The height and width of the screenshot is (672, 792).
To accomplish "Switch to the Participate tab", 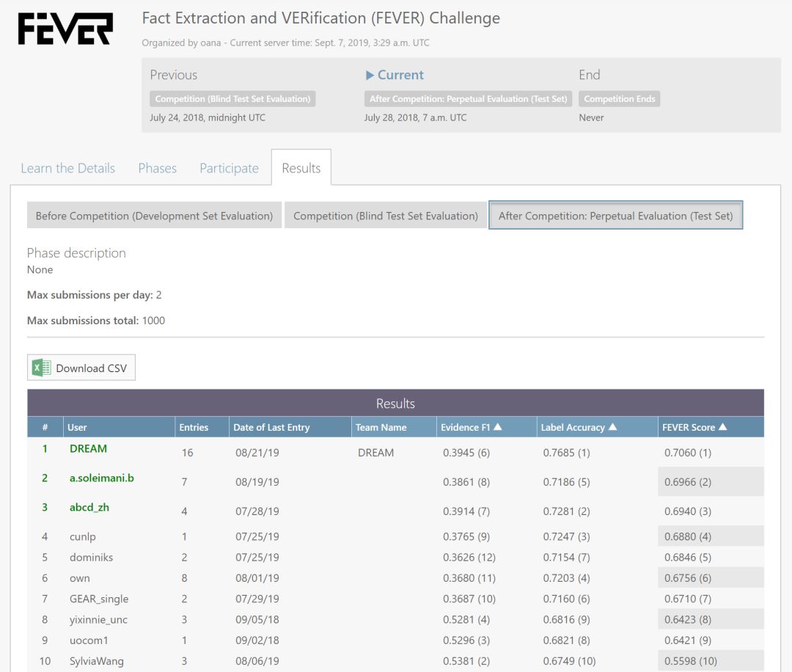I will point(229,168).
